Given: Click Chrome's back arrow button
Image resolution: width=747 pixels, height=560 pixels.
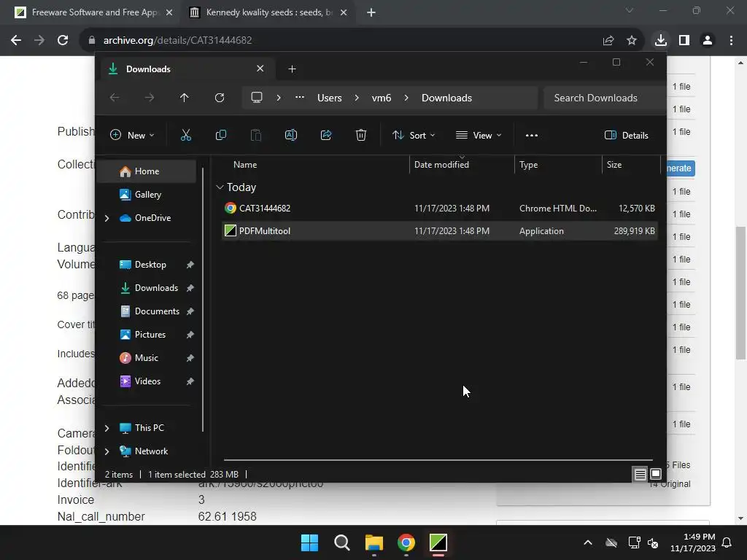Looking at the screenshot, I should [x=16, y=40].
